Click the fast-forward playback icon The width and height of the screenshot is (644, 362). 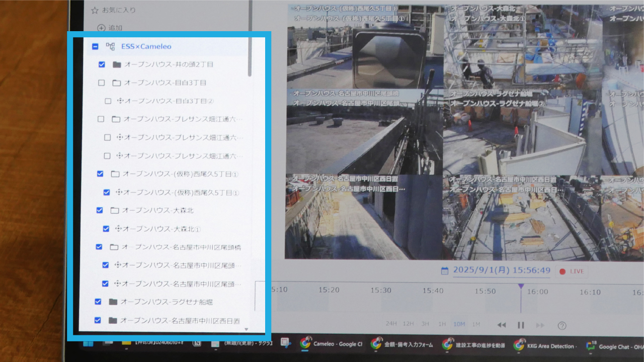(540, 325)
